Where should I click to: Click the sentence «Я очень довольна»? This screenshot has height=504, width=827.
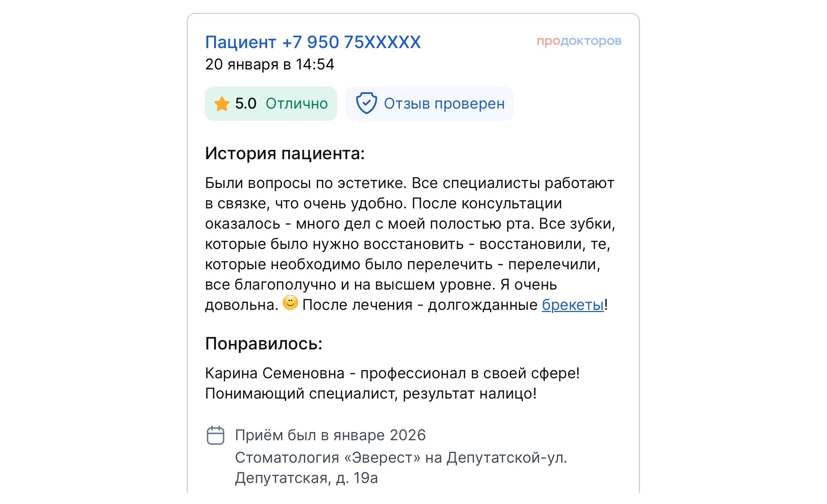point(528,285)
